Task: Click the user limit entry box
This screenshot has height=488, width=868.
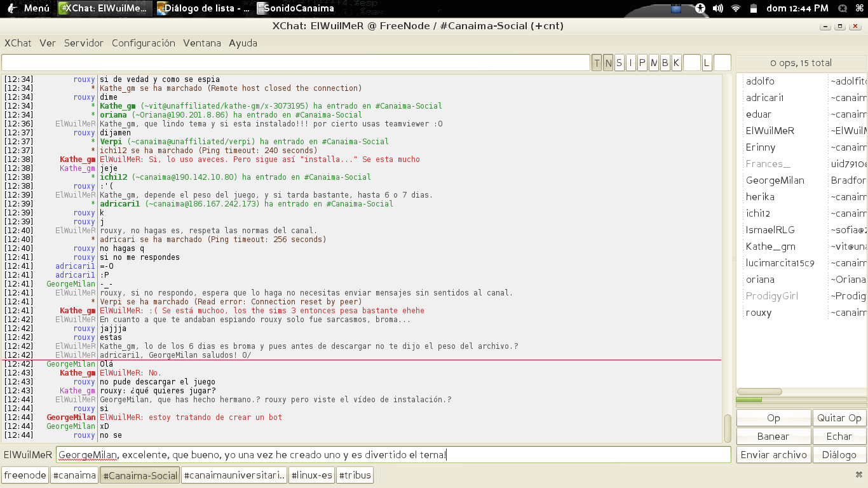Action: (x=722, y=63)
